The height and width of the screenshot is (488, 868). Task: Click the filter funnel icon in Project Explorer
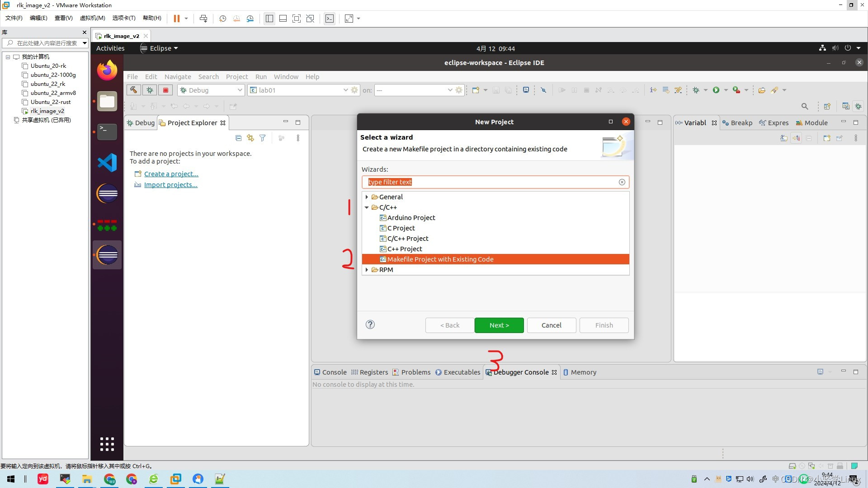click(x=262, y=138)
